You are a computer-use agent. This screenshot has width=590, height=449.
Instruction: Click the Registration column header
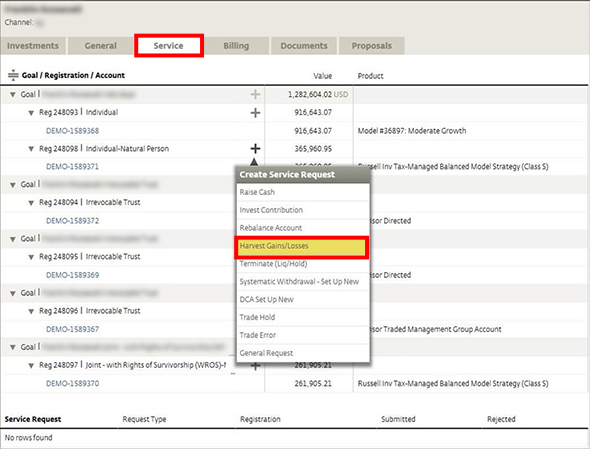coord(260,419)
